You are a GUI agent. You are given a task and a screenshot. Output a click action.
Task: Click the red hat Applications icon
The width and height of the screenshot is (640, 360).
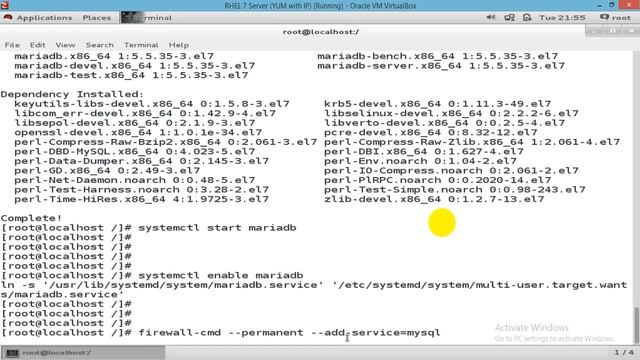click(x=8, y=18)
